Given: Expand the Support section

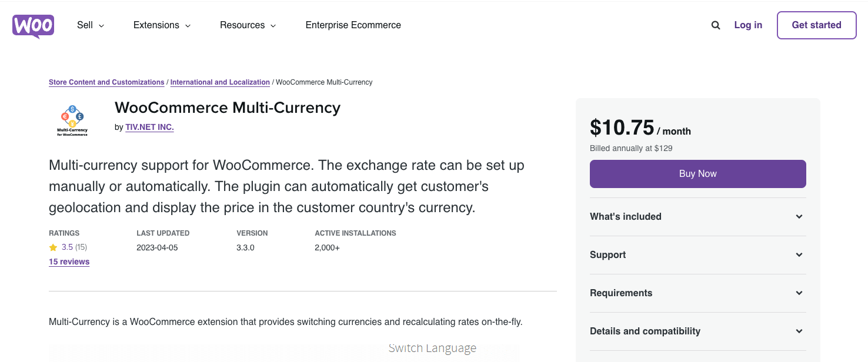Looking at the screenshot, I should [697, 254].
